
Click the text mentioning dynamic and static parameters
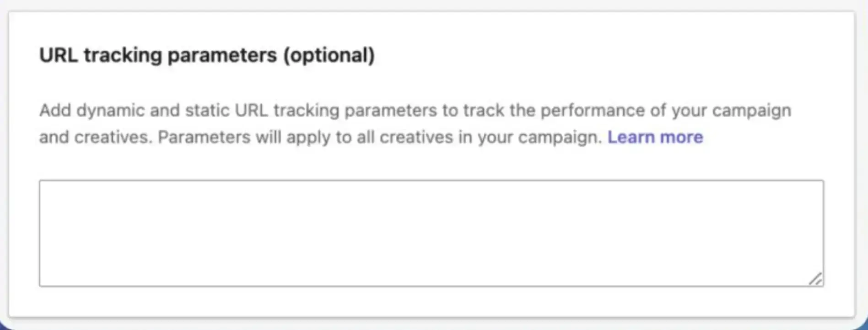412,110
